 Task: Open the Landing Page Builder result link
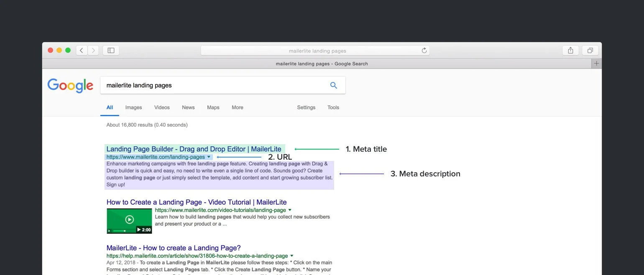pyautogui.click(x=194, y=149)
